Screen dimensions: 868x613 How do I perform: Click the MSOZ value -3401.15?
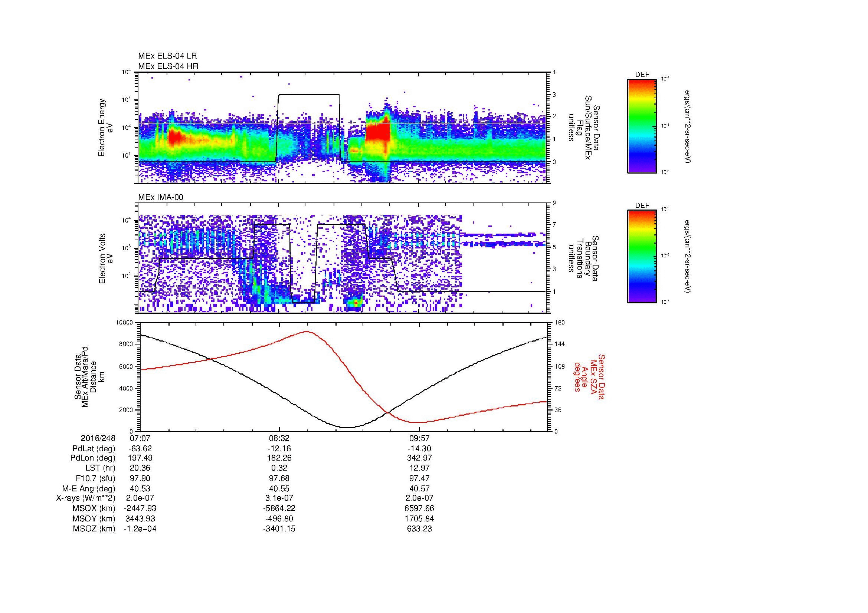279,529
